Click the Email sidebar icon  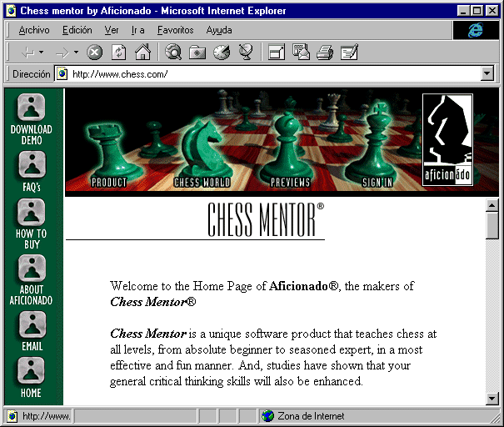tap(32, 324)
